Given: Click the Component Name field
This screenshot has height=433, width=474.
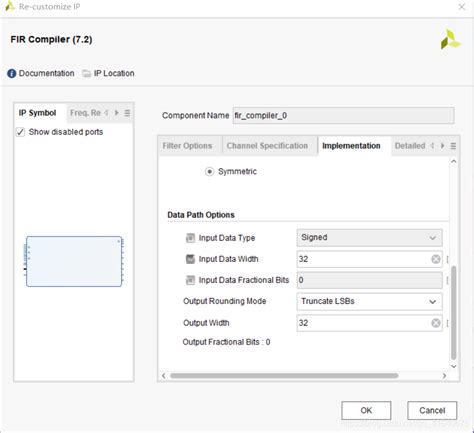Looking at the screenshot, I should [x=343, y=116].
